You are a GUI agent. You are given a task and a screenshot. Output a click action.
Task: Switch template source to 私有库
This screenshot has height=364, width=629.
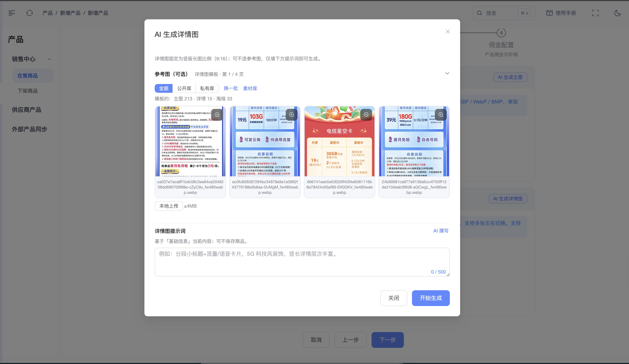pos(207,88)
